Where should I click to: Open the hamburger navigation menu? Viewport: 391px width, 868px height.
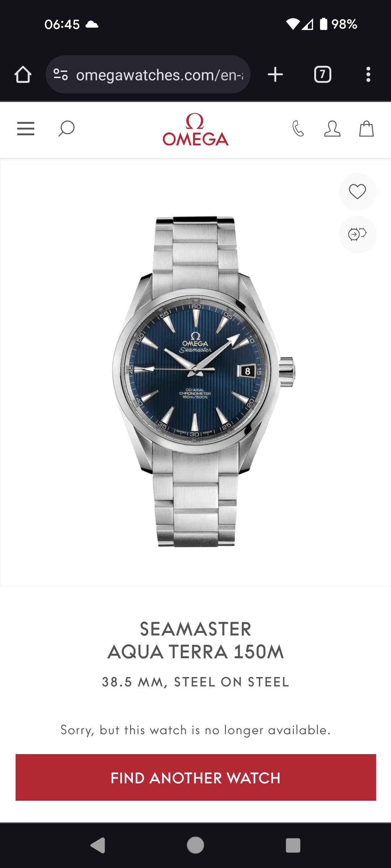click(26, 128)
